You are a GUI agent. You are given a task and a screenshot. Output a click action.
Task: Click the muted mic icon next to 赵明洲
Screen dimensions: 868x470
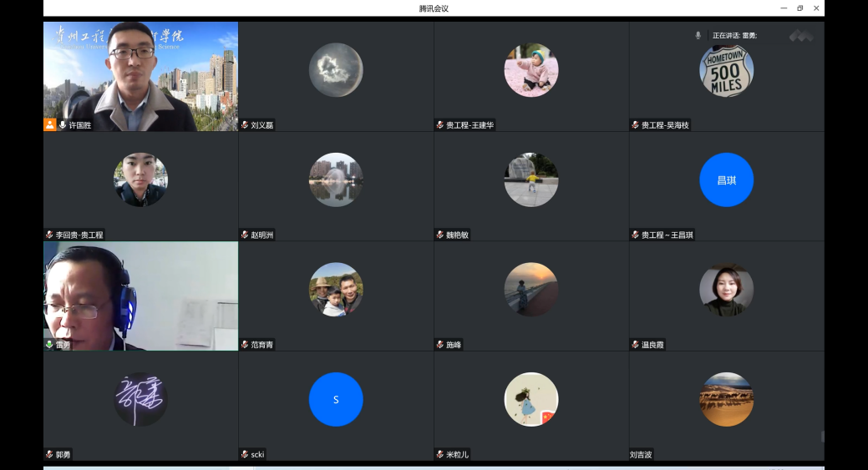(x=245, y=235)
